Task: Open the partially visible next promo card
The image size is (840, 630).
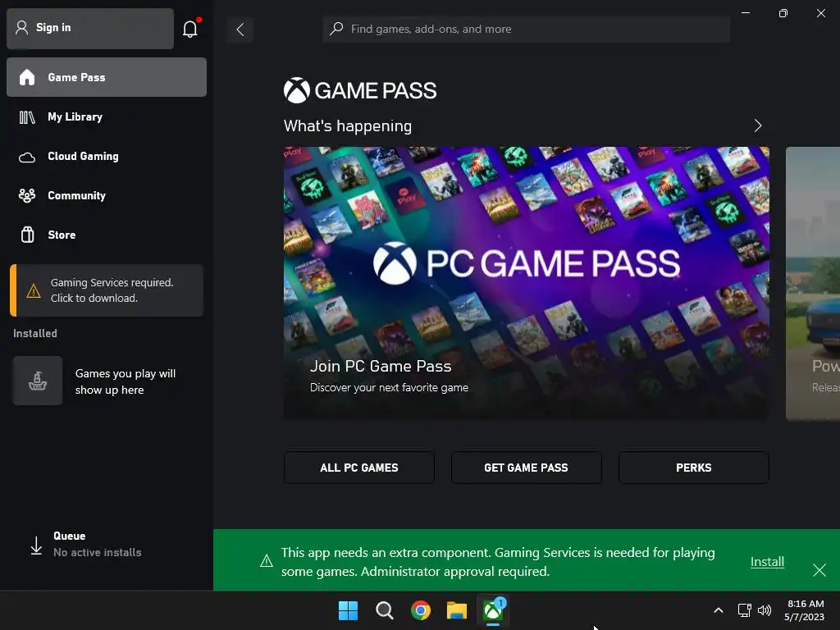Action: tap(813, 283)
